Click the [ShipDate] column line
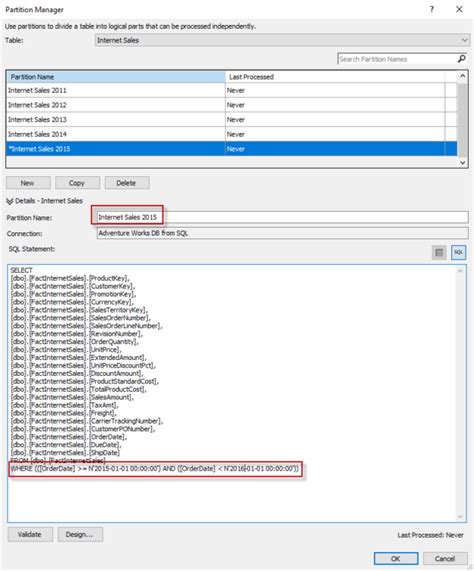474x571 pixels. coord(65,453)
